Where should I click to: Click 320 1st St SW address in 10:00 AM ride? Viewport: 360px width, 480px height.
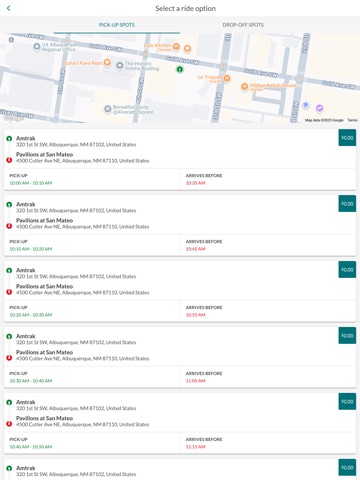coord(76,145)
